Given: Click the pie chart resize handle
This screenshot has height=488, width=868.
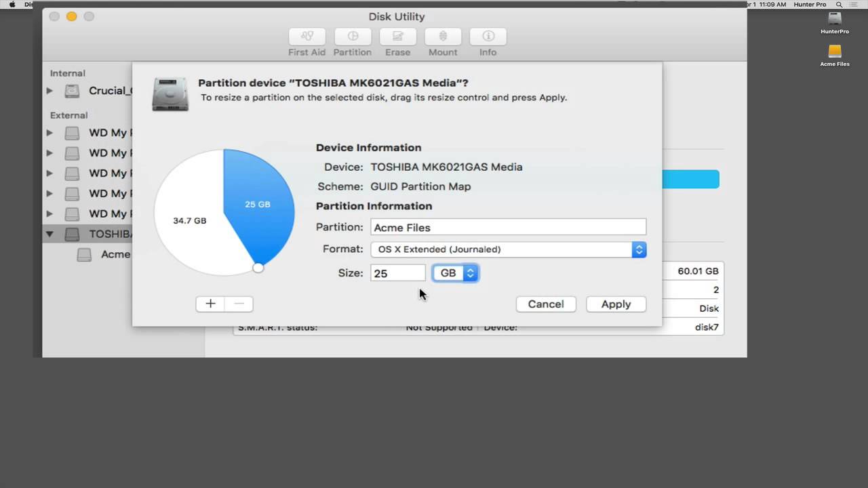Looking at the screenshot, I should 258,268.
